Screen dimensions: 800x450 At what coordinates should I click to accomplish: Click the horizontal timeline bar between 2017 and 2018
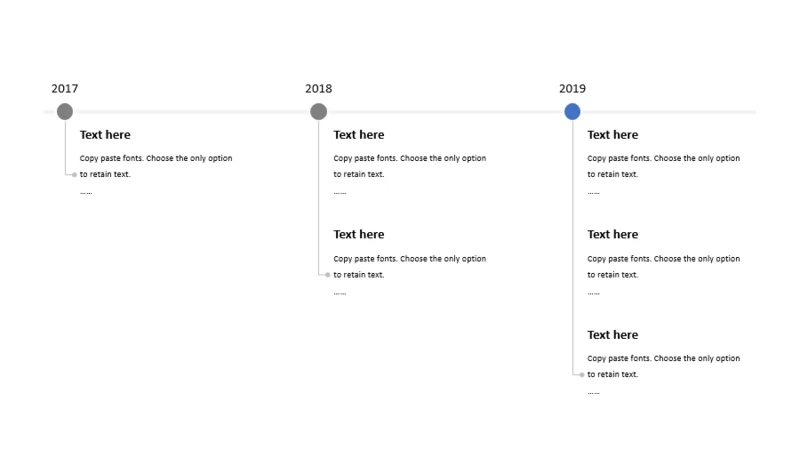click(x=191, y=112)
